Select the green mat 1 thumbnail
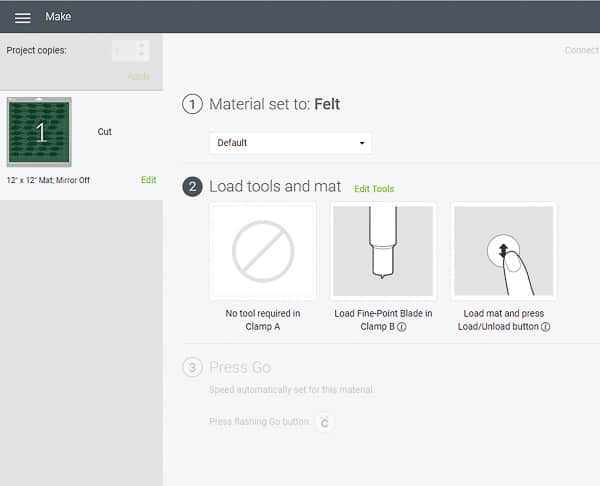This screenshot has height=486, width=600. tap(39, 132)
